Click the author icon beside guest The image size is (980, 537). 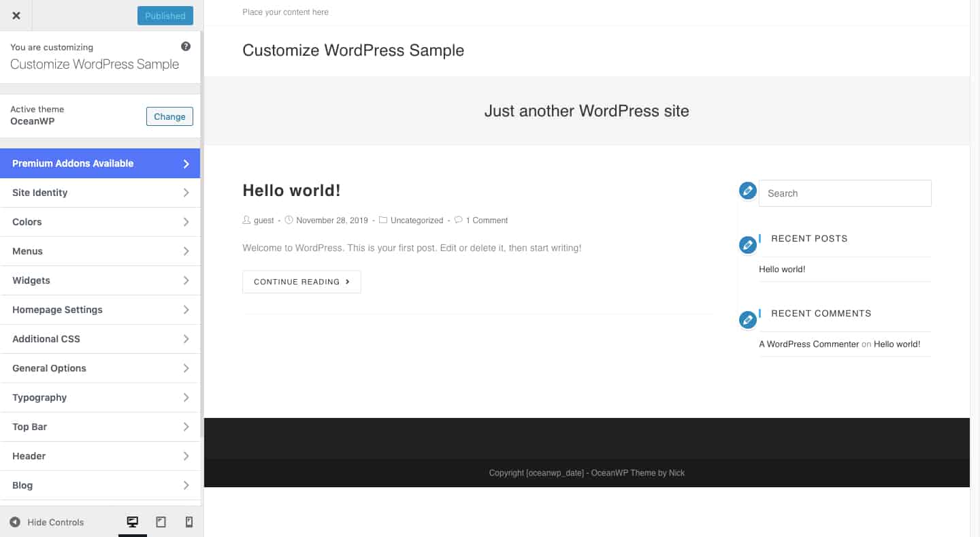pyautogui.click(x=246, y=220)
